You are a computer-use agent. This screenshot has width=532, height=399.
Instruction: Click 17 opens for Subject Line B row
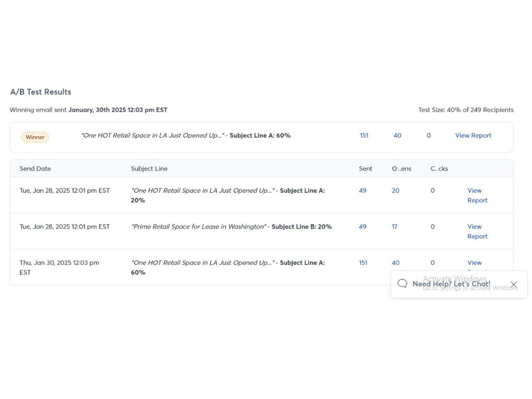(x=394, y=227)
